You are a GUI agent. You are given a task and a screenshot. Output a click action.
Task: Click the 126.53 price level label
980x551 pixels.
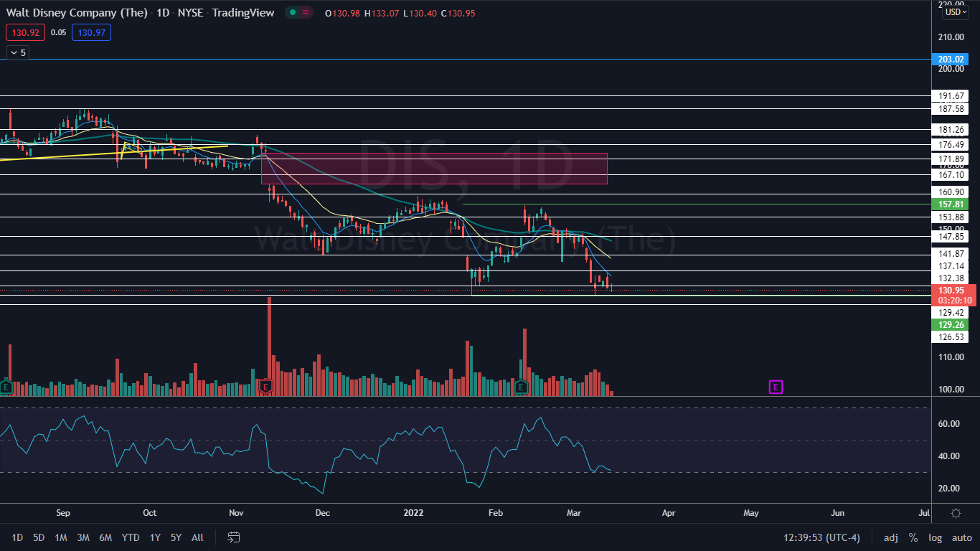click(x=950, y=337)
